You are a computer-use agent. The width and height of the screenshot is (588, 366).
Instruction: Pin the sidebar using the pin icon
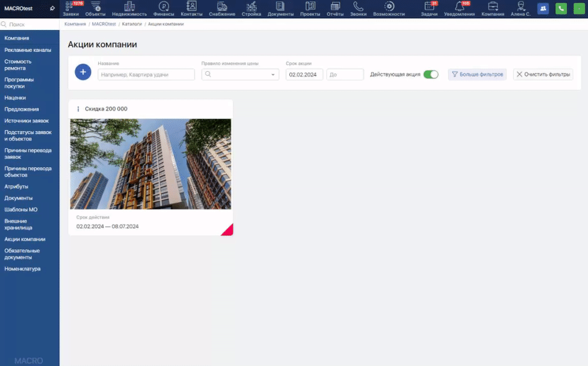click(x=52, y=8)
